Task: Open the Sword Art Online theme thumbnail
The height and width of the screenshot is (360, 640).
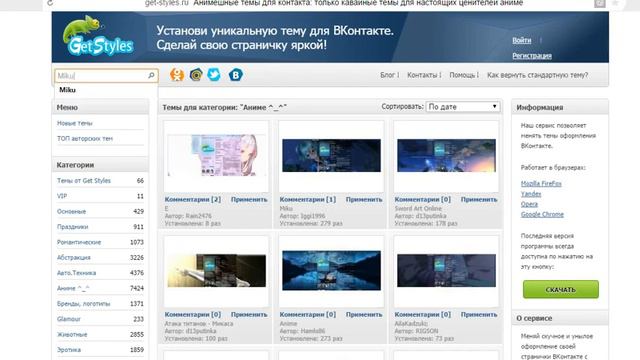Action: [x=447, y=156]
